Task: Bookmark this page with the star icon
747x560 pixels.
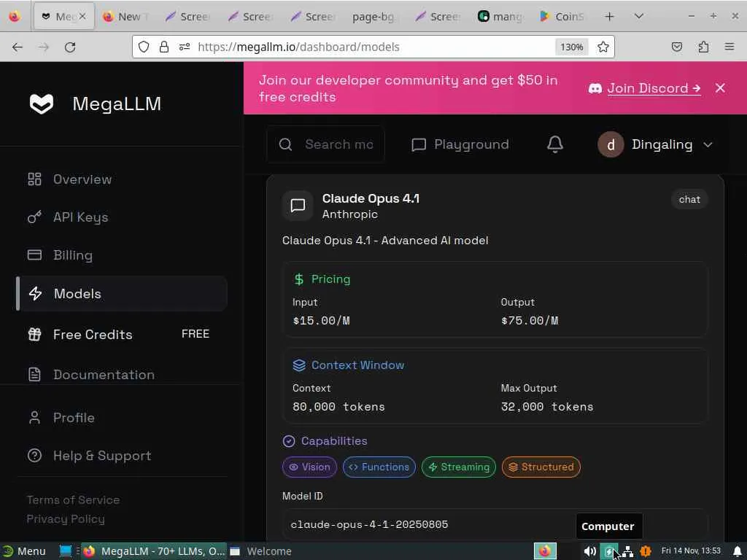Action: (x=603, y=47)
